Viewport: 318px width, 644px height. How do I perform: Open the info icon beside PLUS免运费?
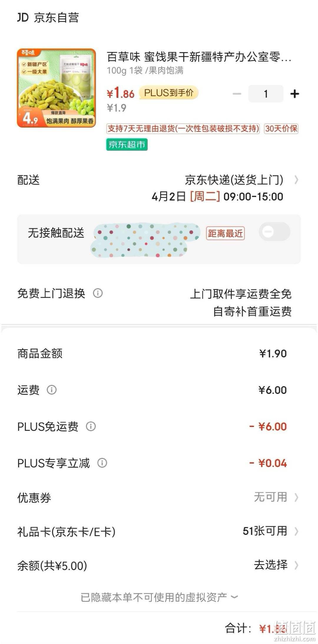91,426
